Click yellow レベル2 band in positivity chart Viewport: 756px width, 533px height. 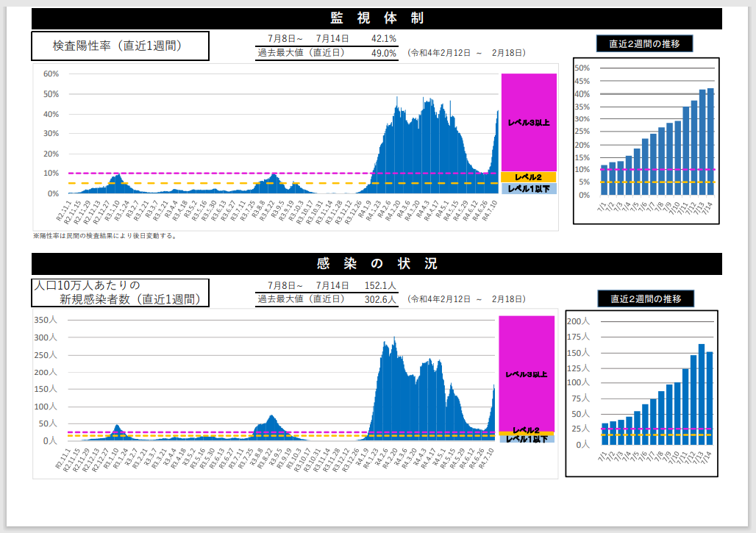(x=529, y=177)
